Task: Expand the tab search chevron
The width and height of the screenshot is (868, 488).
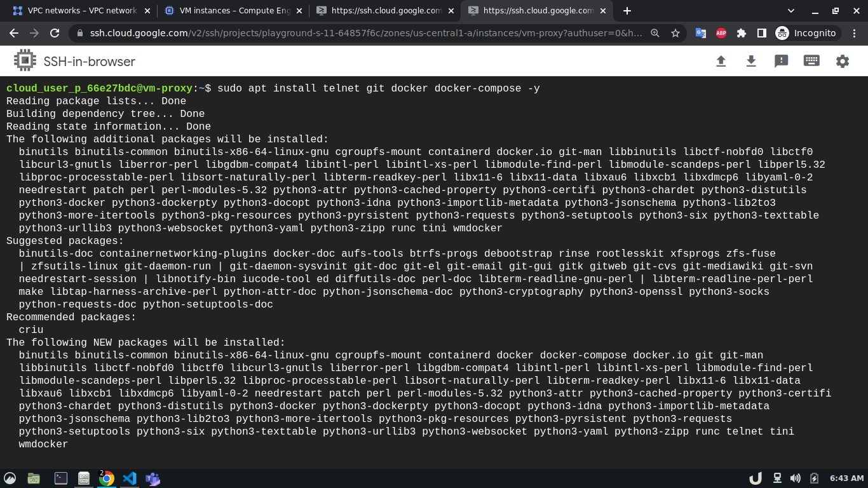Action: pos(791,11)
